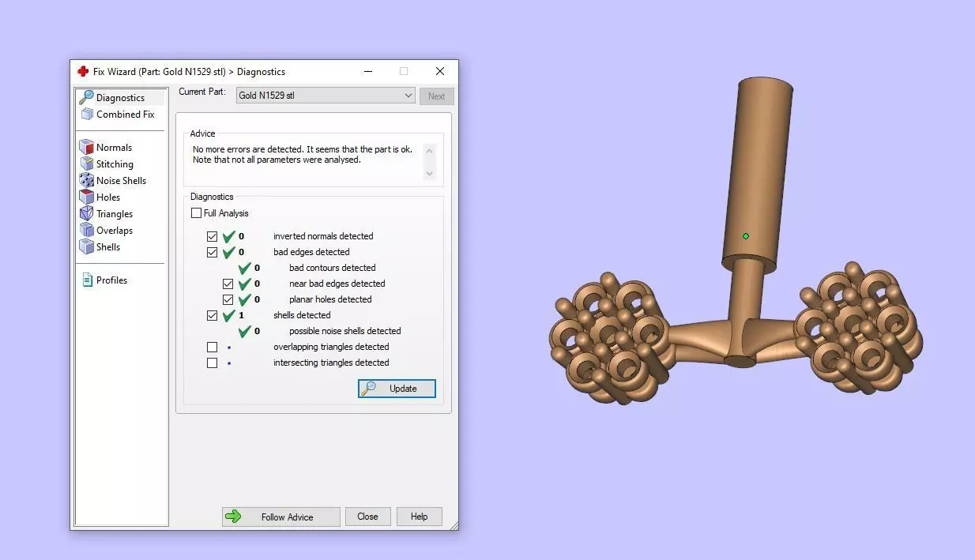The width and height of the screenshot is (975, 560).
Task: Uncheck near bad edges detected checkbox
Action: (x=228, y=284)
